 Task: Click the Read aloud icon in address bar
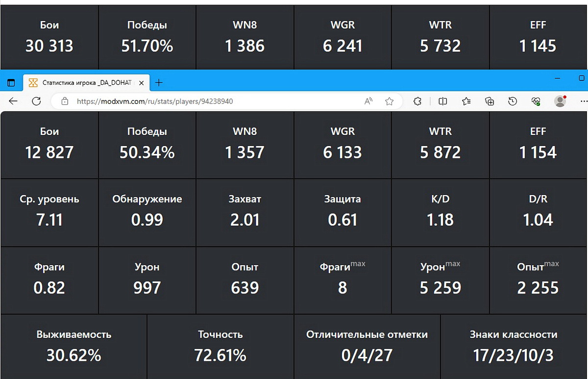click(369, 101)
